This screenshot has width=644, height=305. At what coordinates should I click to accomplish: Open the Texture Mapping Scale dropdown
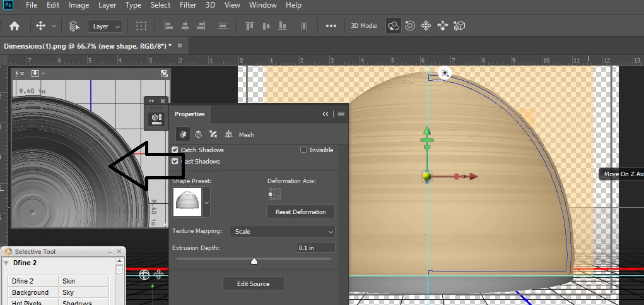coord(283,231)
